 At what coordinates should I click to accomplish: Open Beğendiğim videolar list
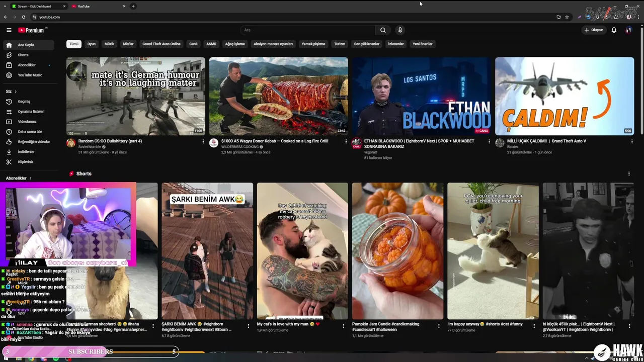29,142
